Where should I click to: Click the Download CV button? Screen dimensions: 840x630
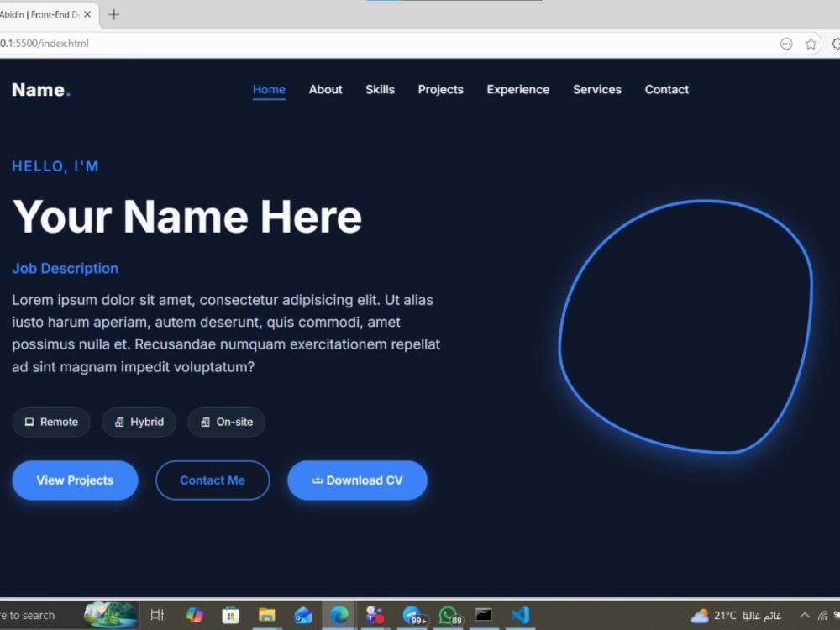point(357,480)
